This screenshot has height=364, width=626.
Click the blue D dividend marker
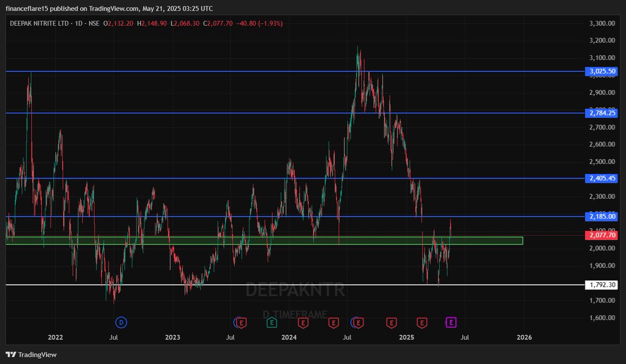coord(122,322)
